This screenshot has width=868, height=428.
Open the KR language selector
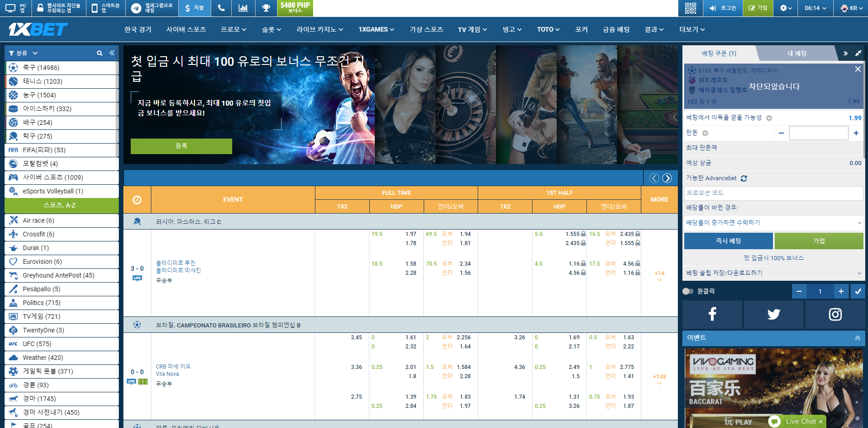852,8
